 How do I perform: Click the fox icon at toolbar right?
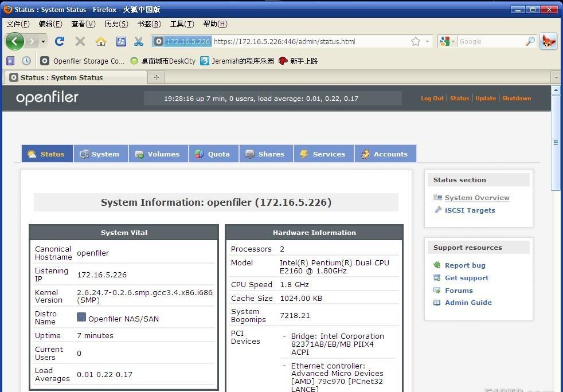[x=548, y=41]
